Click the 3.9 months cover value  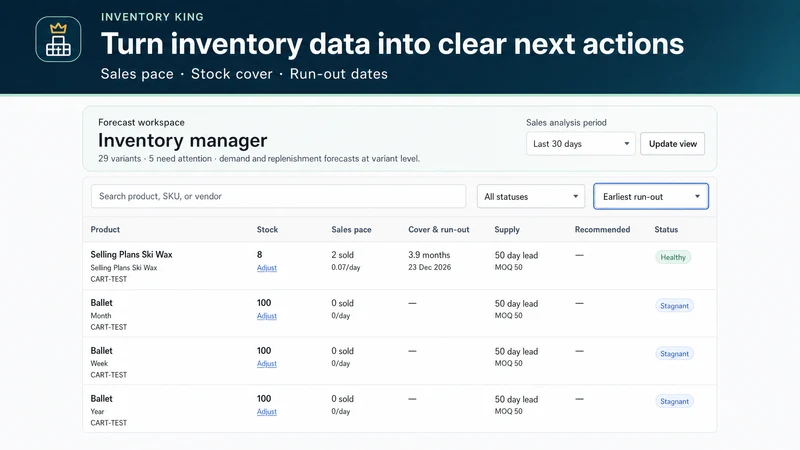click(x=429, y=255)
